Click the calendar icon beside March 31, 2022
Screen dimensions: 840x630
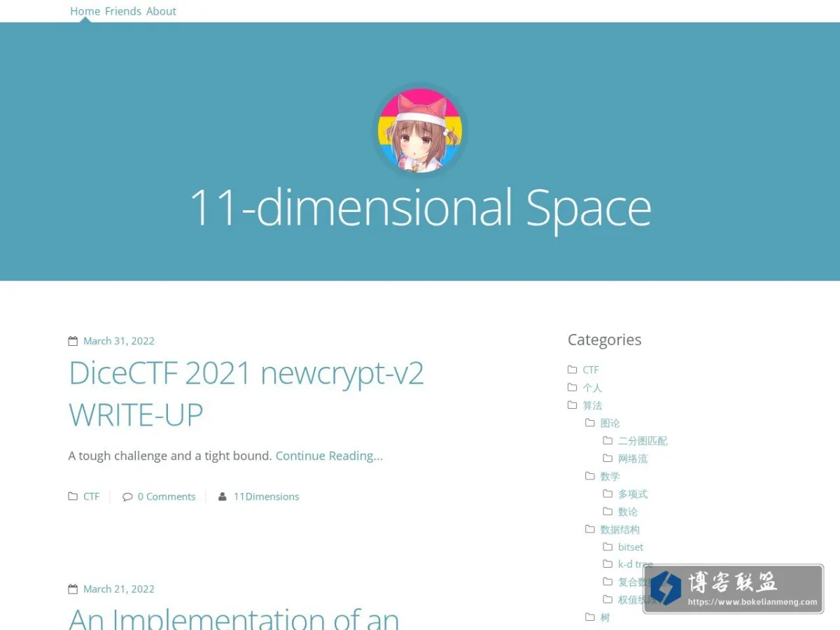tap(73, 341)
